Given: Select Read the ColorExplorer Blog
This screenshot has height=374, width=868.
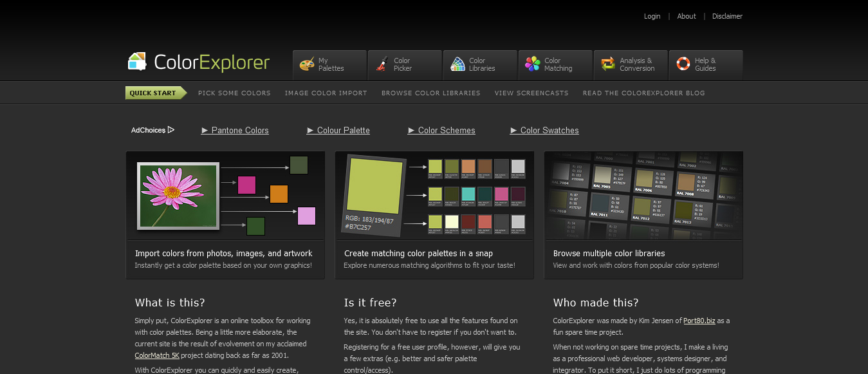Looking at the screenshot, I should click(643, 93).
